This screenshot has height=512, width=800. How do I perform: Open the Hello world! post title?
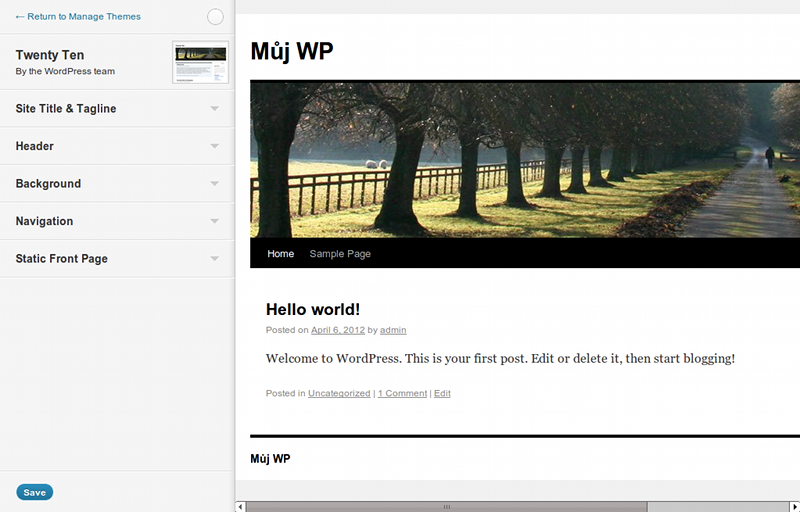(x=313, y=309)
